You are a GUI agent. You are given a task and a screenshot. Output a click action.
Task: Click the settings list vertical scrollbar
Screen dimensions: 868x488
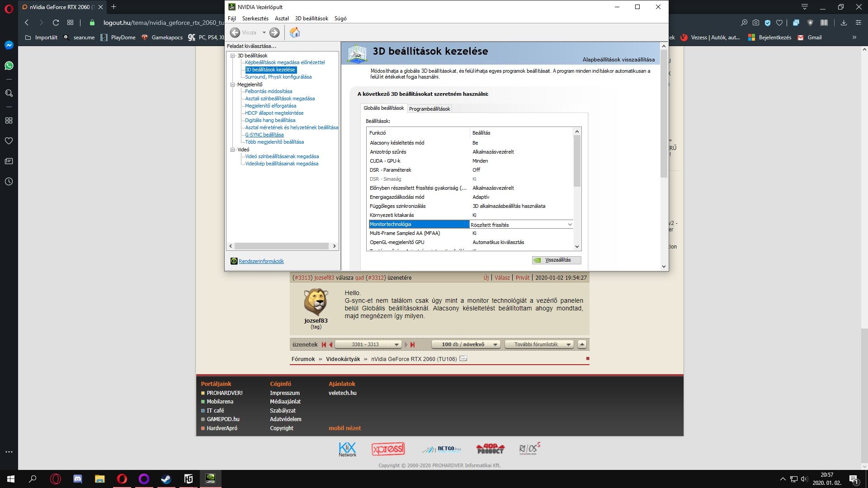(577, 160)
